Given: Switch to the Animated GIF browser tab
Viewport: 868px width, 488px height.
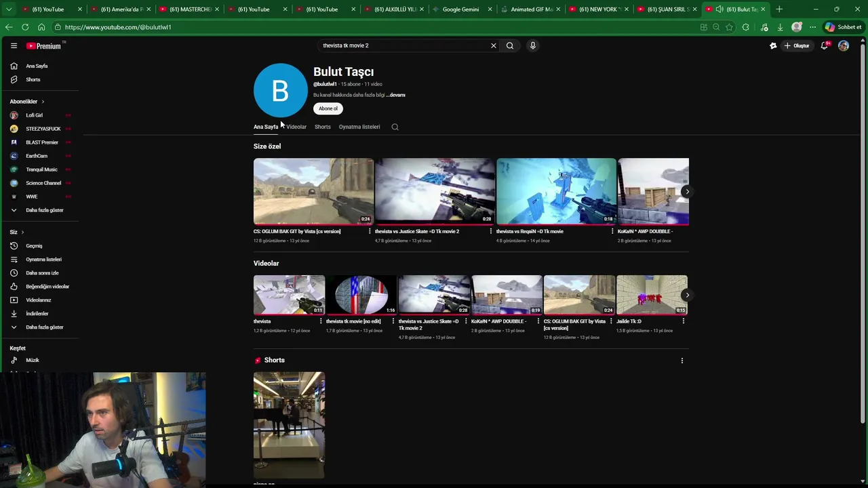Looking at the screenshot, I should 531,9.
